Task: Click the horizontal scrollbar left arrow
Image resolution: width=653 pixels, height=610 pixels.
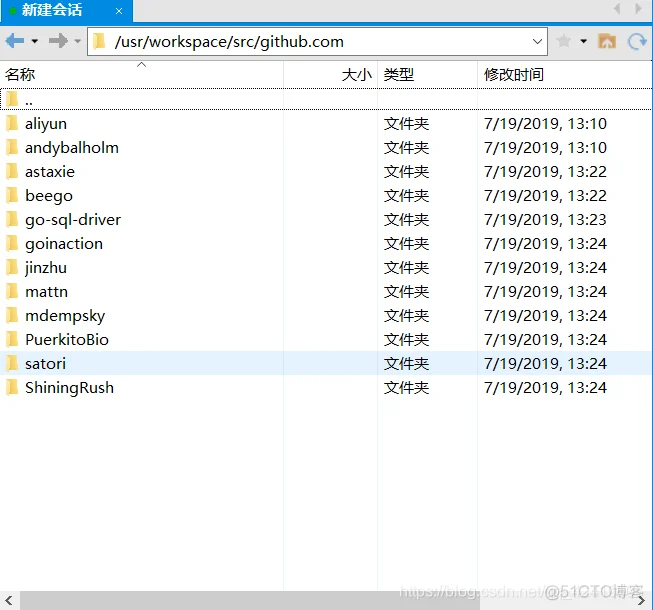Action: (x=9, y=600)
